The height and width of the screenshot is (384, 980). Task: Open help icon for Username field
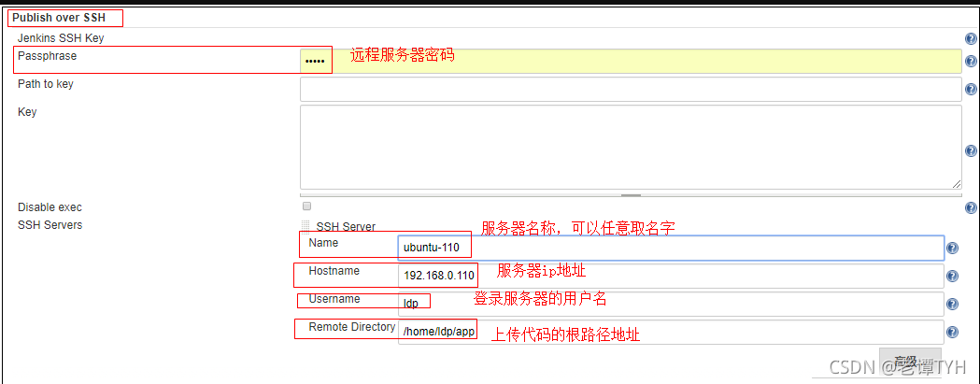(953, 304)
